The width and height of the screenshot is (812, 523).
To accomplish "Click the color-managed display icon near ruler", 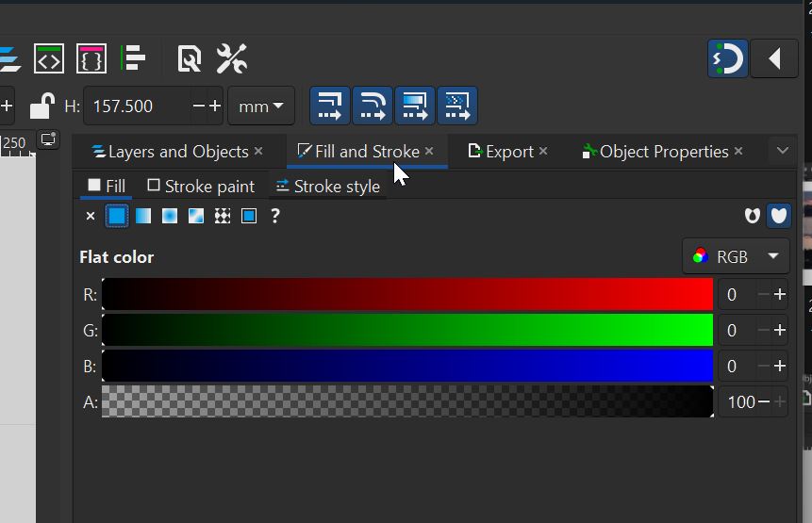I will tap(48, 139).
